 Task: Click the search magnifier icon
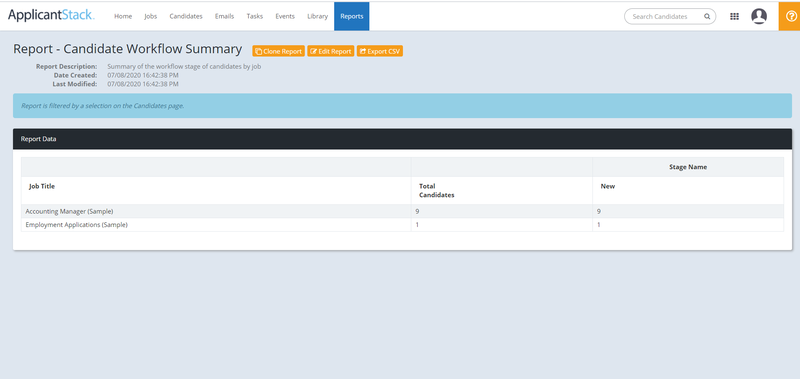point(707,16)
